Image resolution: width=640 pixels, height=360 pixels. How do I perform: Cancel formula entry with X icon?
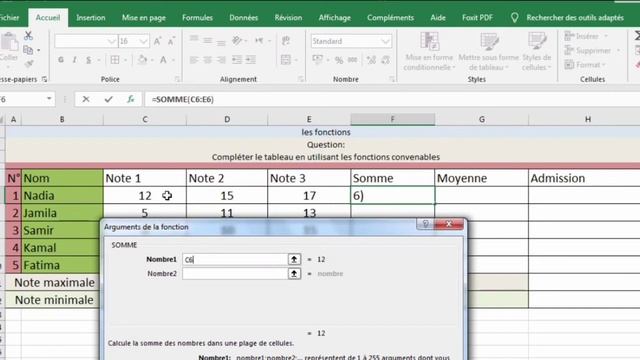coord(86,99)
